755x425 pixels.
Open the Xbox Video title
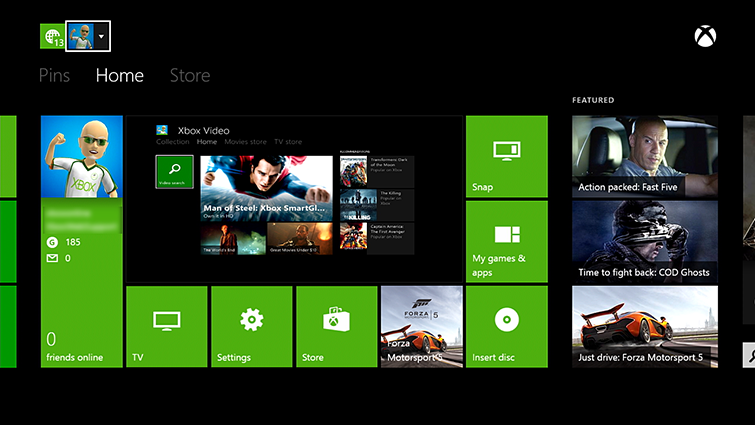click(203, 130)
